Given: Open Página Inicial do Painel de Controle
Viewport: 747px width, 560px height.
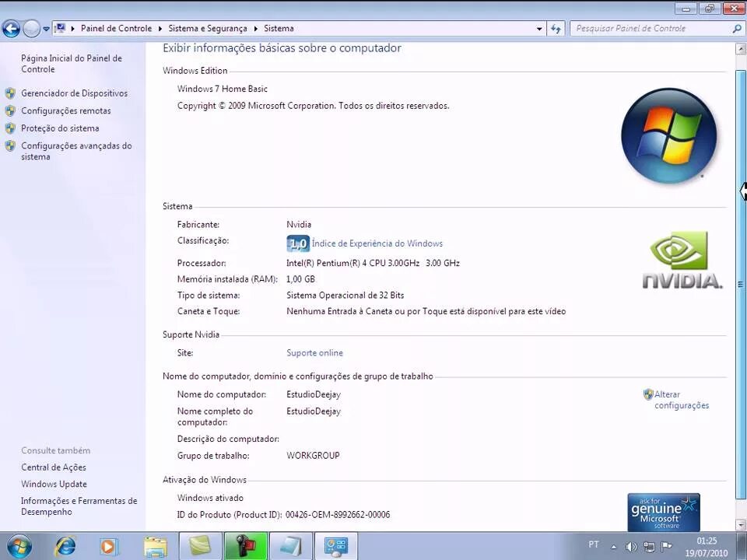Looking at the screenshot, I should point(72,63).
